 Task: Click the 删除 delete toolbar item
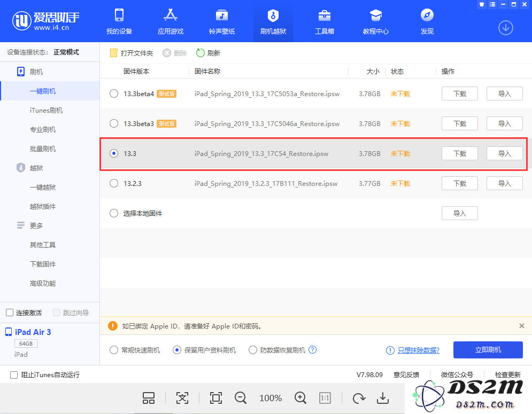pos(175,53)
